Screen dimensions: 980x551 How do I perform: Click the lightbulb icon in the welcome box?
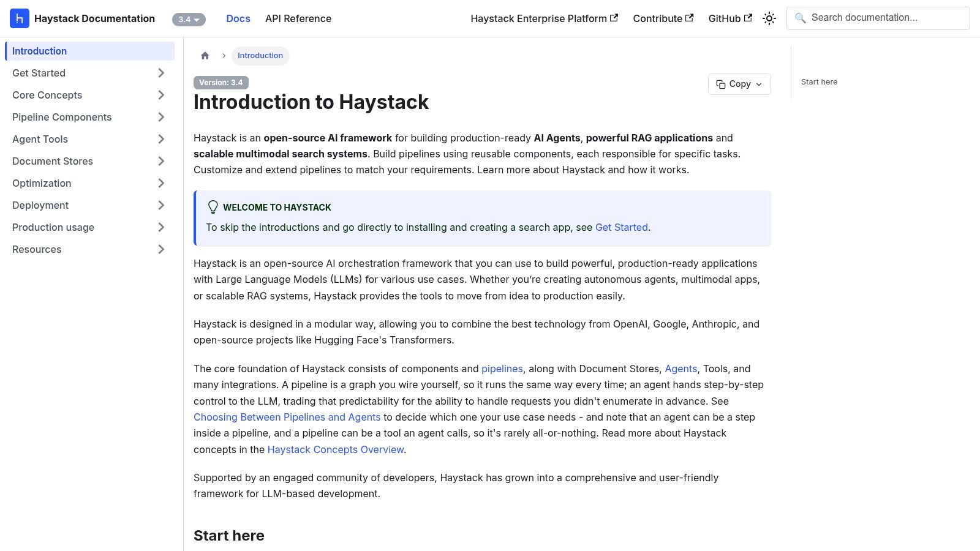pyautogui.click(x=213, y=207)
